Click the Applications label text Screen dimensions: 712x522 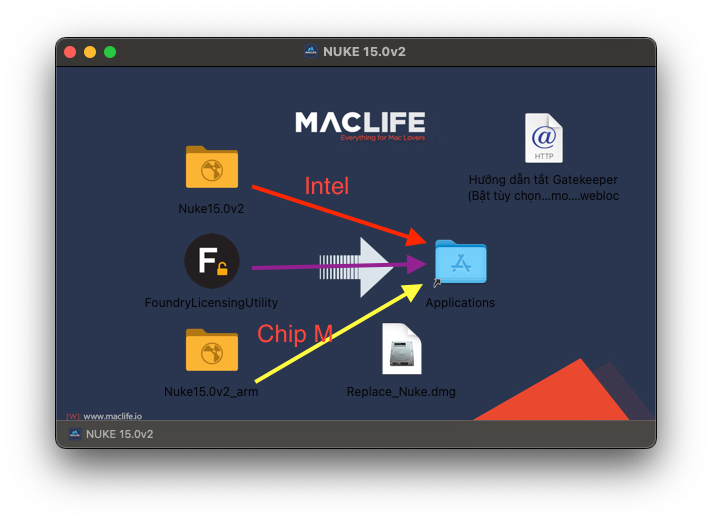(x=460, y=302)
